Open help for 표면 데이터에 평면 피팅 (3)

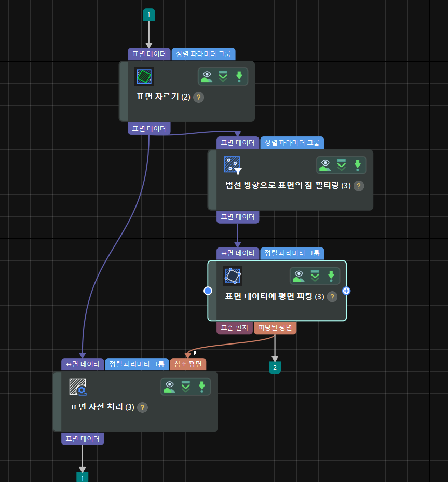click(332, 297)
